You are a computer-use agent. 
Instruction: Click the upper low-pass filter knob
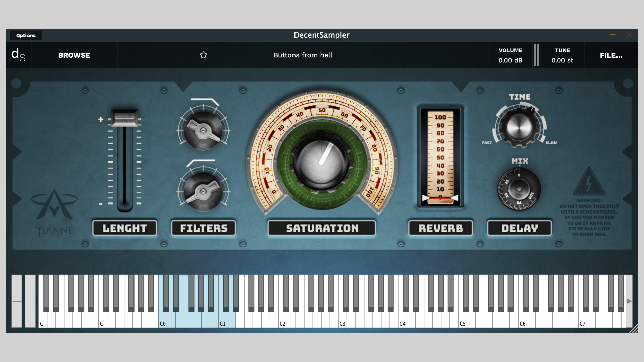[x=203, y=131]
